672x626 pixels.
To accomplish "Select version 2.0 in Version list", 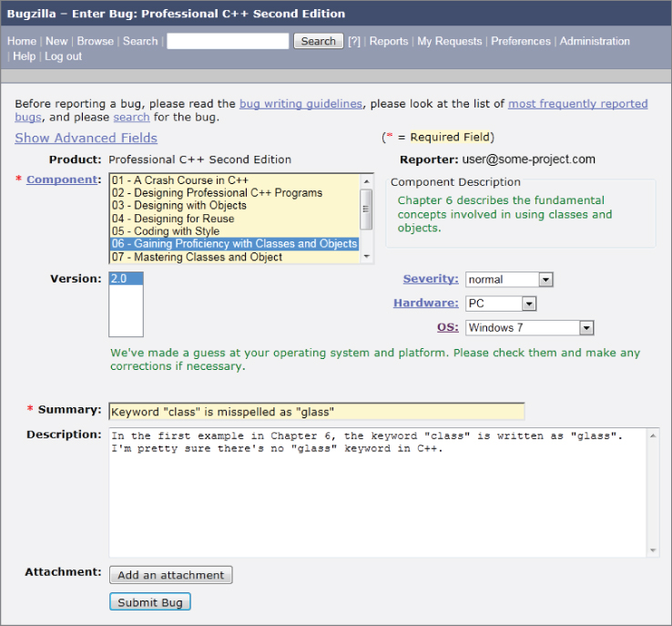I will [126, 279].
